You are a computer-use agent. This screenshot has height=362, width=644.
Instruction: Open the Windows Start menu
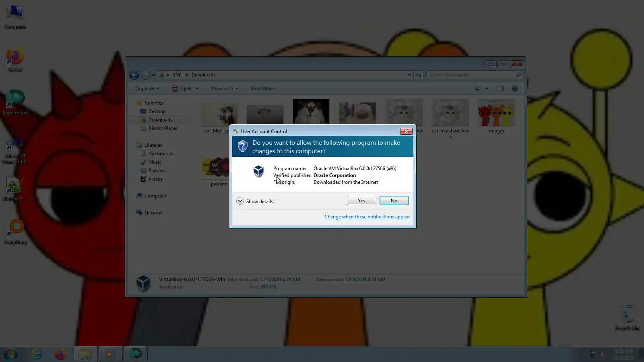tap(10, 354)
